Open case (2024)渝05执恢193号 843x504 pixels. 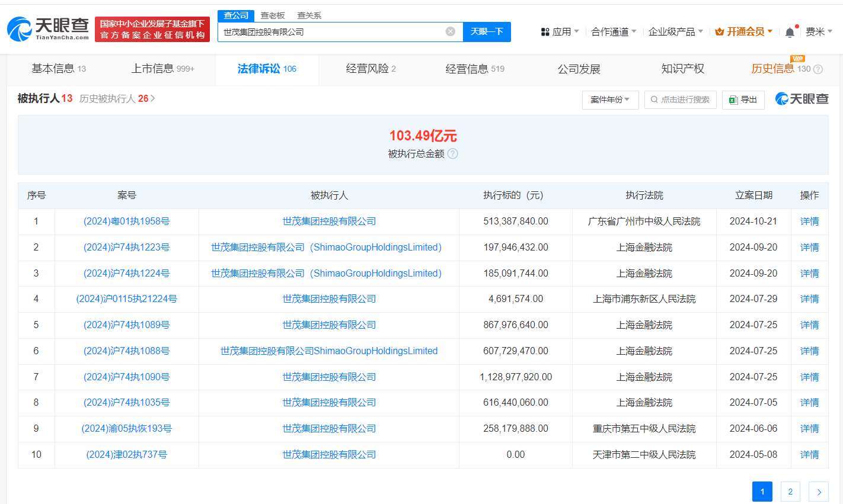pos(127,428)
